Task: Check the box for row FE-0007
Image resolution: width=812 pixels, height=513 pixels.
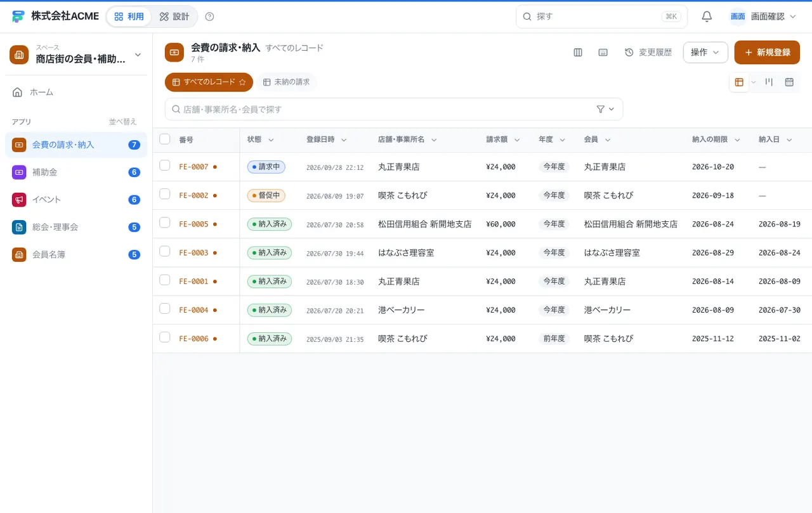Action: [165, 166]
